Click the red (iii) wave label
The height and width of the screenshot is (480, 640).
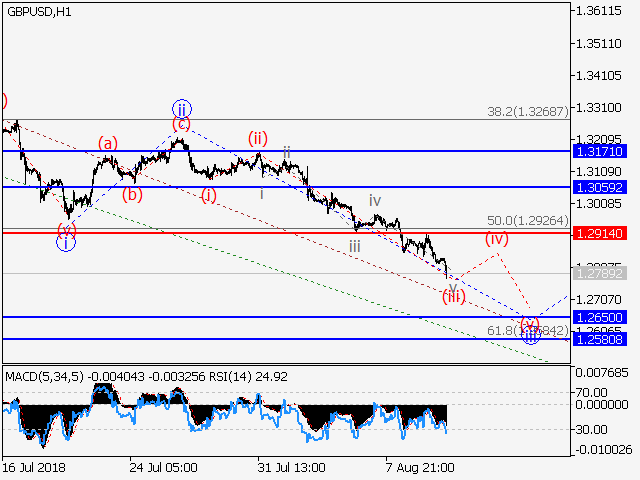click(x=453, y=296)
